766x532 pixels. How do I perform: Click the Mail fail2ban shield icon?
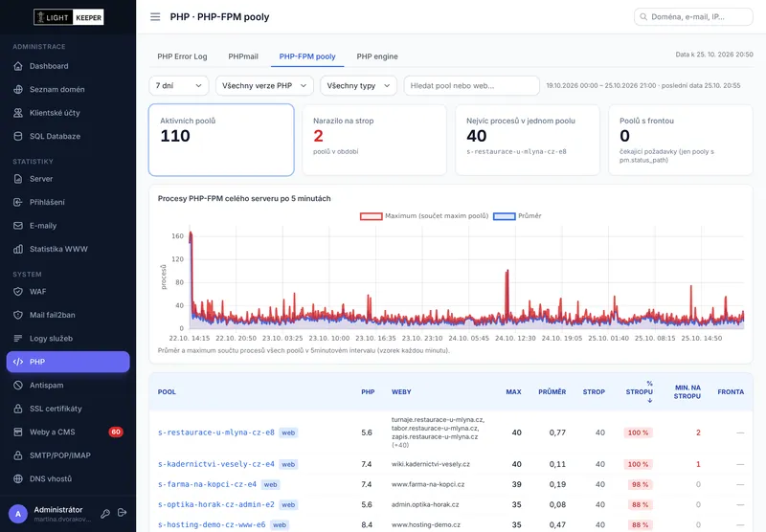pos(18,315)
